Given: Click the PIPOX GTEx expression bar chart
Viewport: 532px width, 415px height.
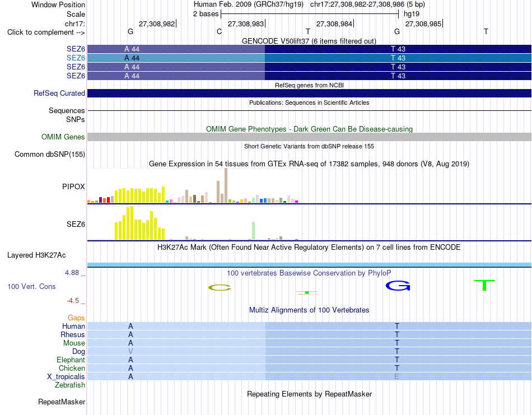Looking at the screenshot, I should [x=193, y=185].
